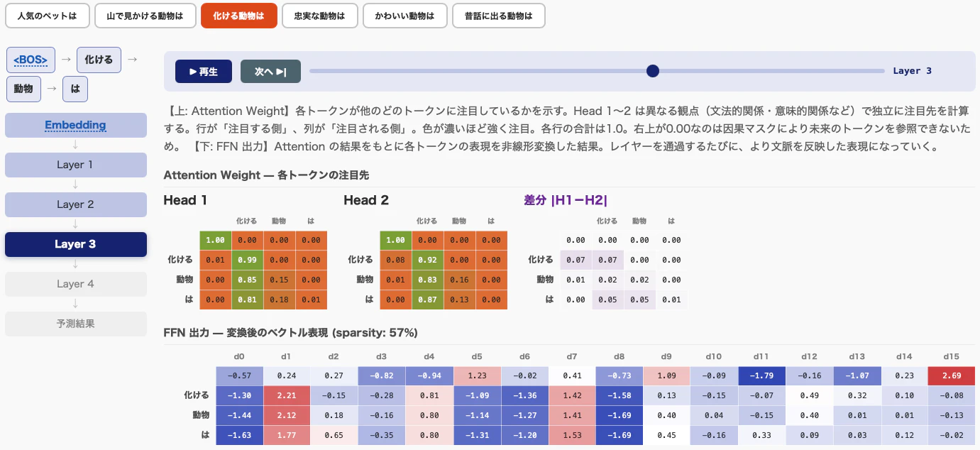Click Head 1 cell showing 0.15
This screenshot has height=450, width=980.
tap(280, 280)
